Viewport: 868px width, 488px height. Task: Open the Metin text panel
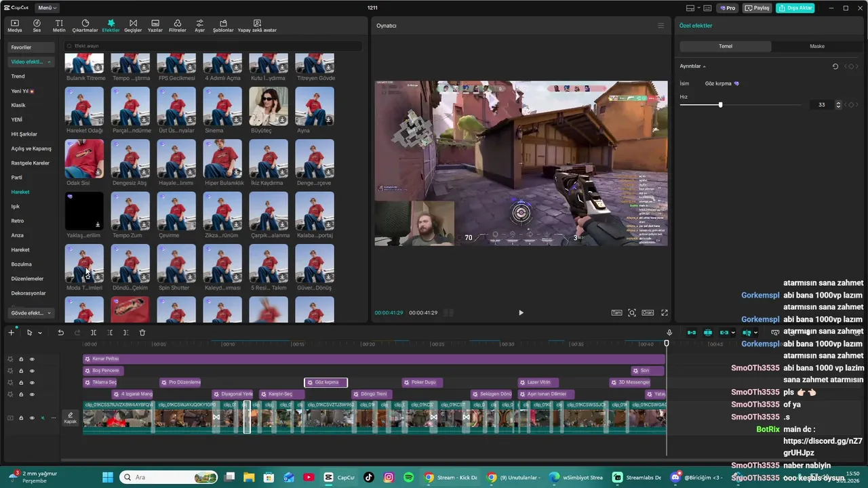(59, 26)
